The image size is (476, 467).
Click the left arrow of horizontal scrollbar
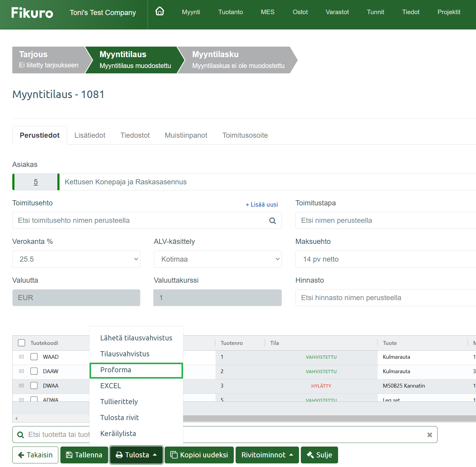(x=16, y=418)
